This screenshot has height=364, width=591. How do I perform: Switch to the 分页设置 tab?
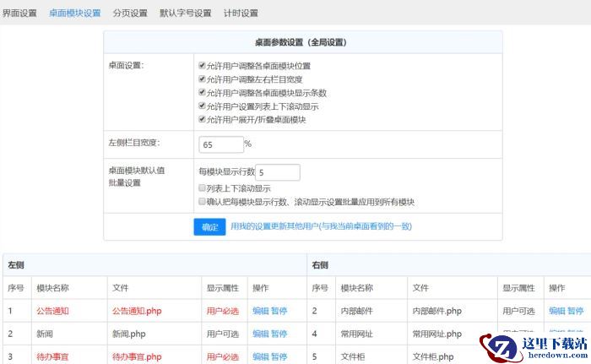pos(129,14)
